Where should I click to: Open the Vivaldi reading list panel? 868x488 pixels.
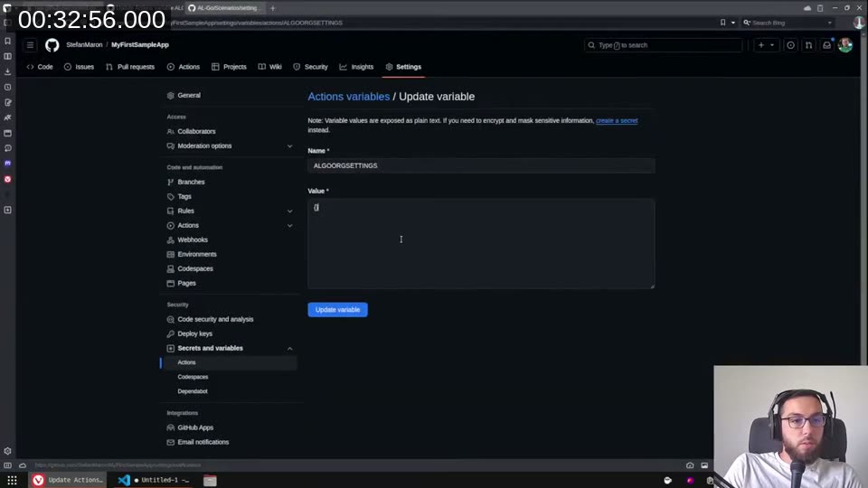tap(8, 56)
